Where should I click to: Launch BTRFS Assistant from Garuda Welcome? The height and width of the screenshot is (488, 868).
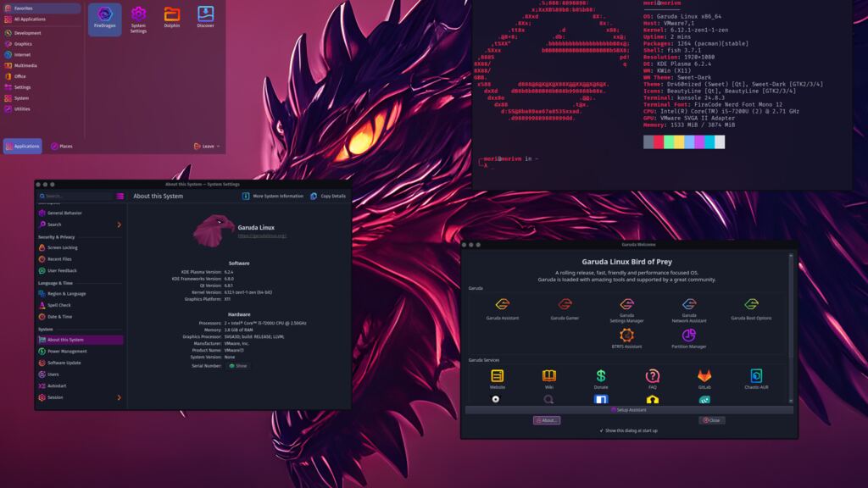coord(626,339)
